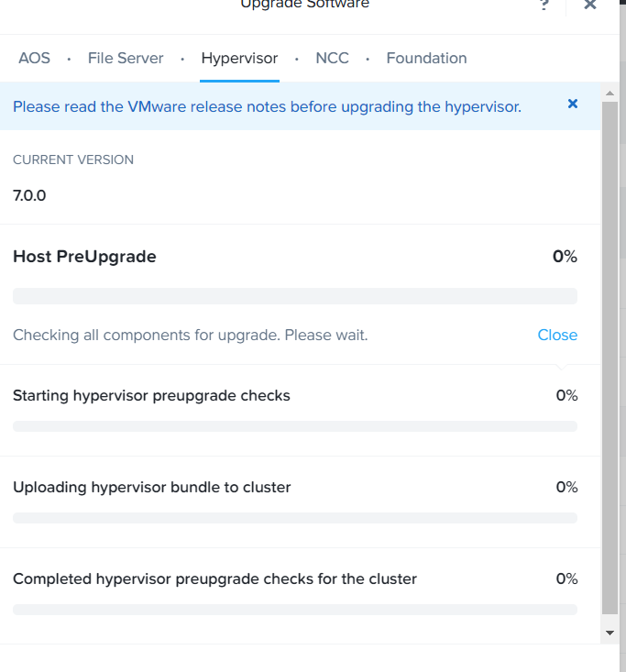Dismiss the VMware release notes banner
The image size is (626, 672).
(573, 104)
